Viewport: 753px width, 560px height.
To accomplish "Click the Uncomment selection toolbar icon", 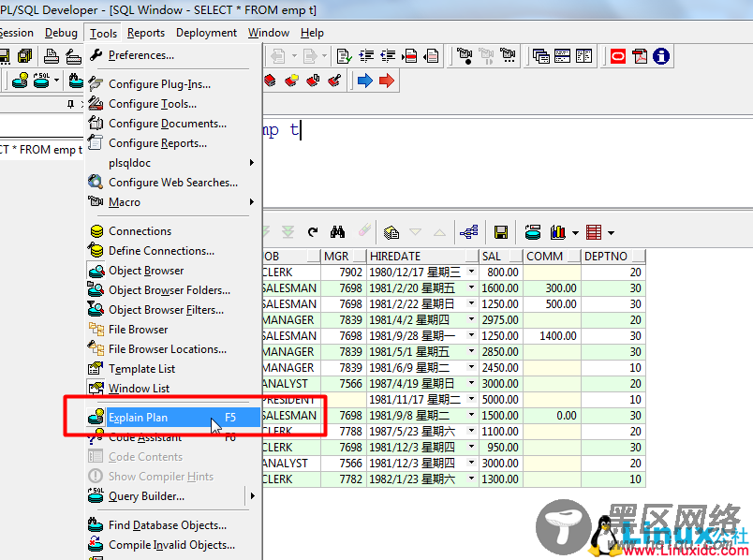I will coord(431,56).
